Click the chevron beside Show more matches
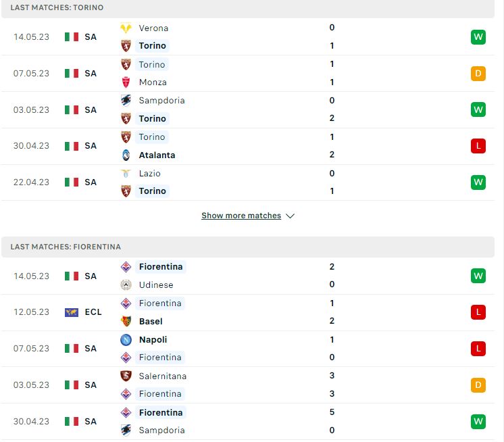Screen dimensions: 504x442 coord(290,216)
